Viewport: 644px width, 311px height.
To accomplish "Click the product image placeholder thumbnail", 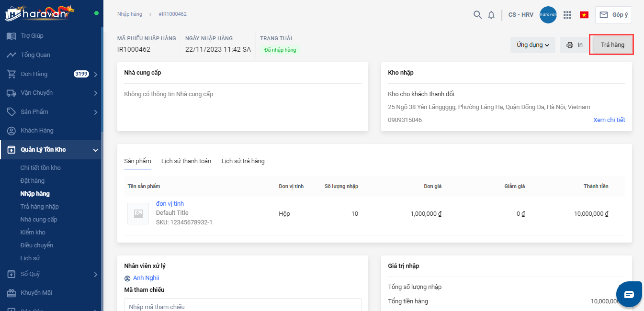I will [x=138, y=214].
